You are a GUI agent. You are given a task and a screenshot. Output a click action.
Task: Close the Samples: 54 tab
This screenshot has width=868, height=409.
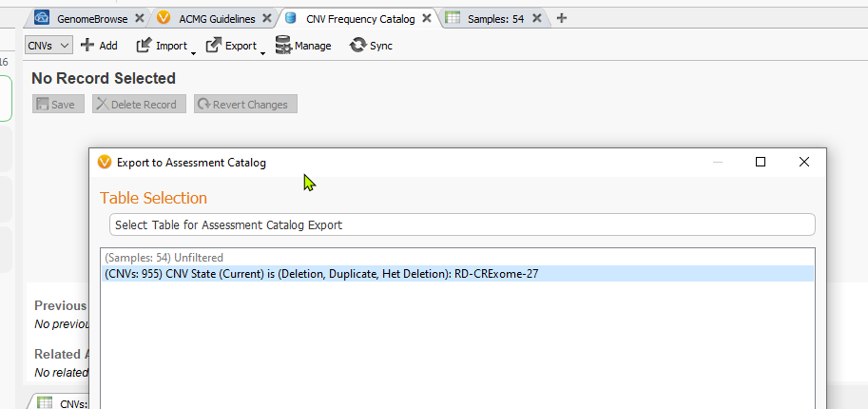536,18
